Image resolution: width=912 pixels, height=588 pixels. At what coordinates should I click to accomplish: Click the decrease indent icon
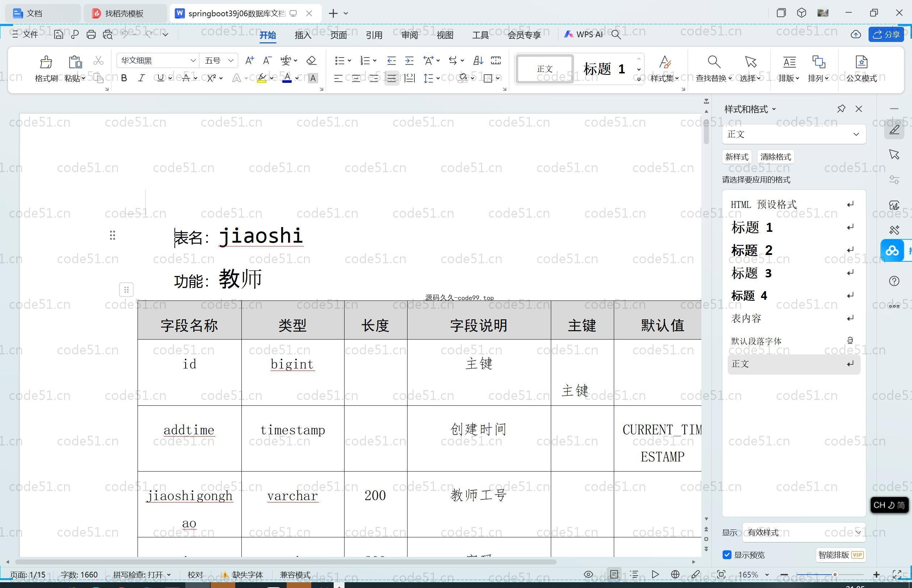391,60
